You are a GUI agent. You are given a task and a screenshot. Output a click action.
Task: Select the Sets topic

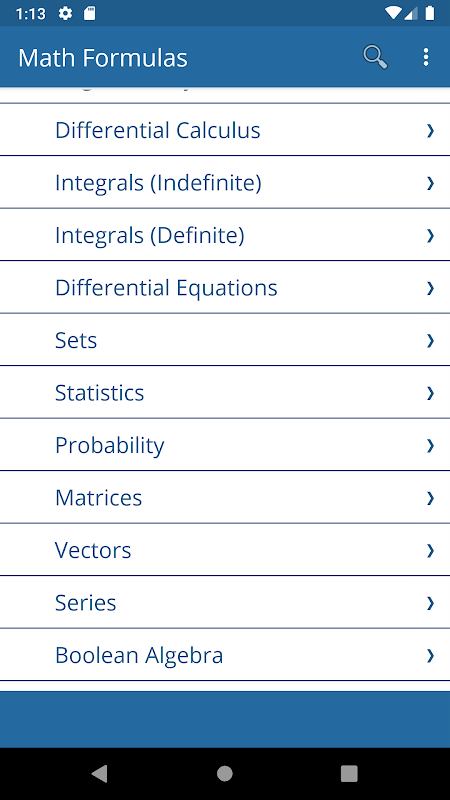click(x=225, y=340)
